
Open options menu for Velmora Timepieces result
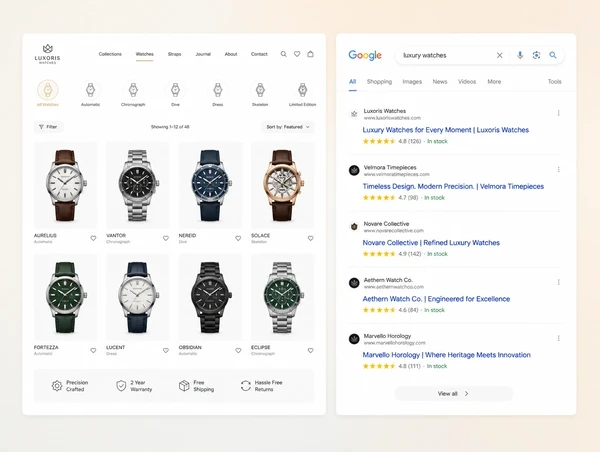[558, 170]
